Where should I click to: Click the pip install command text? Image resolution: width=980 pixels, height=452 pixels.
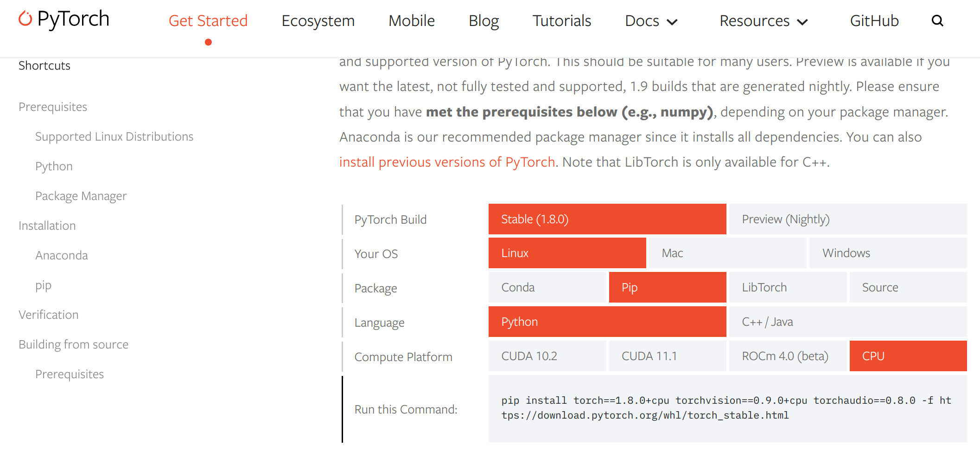(726, 408)
